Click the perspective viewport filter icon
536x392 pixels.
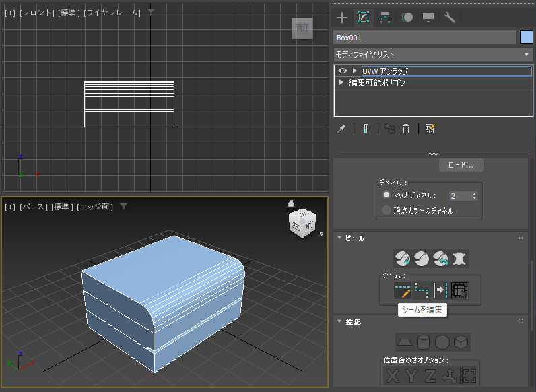(123, 206)
